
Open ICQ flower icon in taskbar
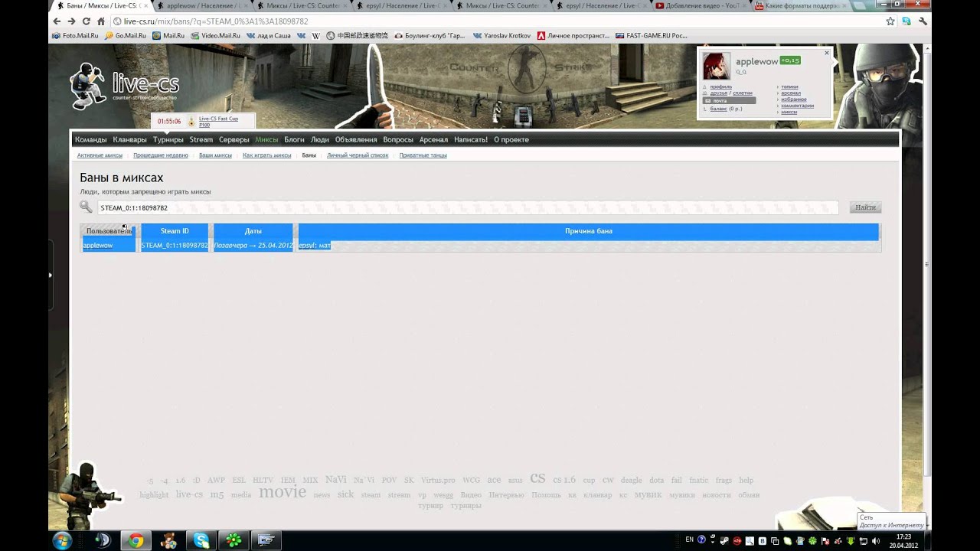(x=234, y=540)
